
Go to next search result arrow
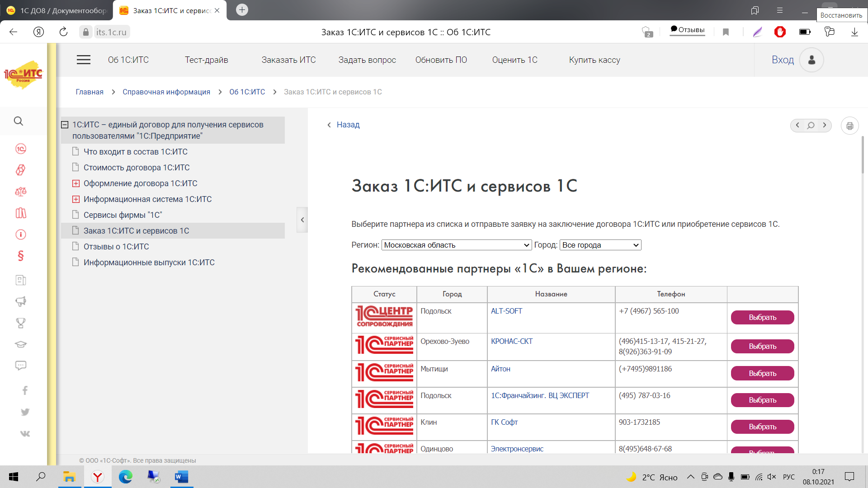pyautogui.click(x=825, y=125)
